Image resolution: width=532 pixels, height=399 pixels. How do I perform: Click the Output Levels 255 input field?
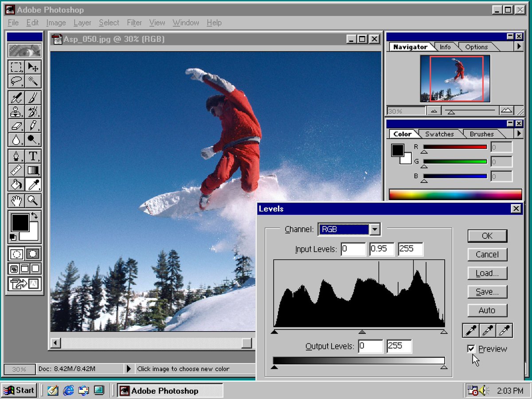click(398, 346)
